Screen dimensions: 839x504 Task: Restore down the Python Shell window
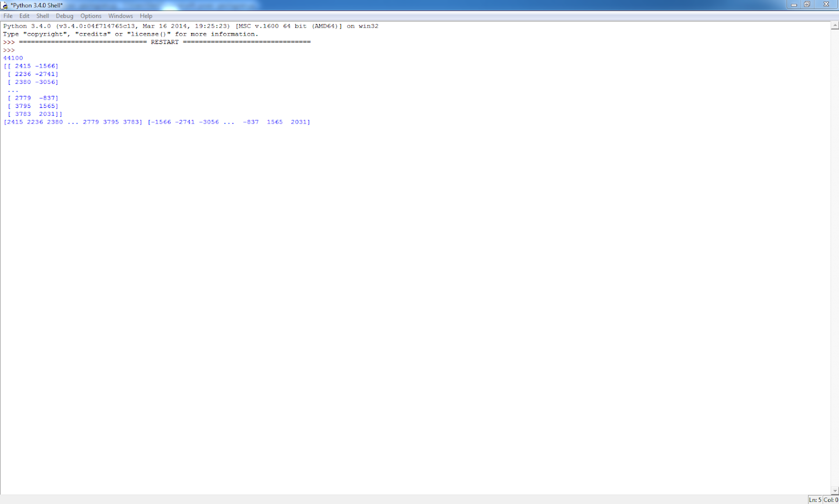pos(807,4)
